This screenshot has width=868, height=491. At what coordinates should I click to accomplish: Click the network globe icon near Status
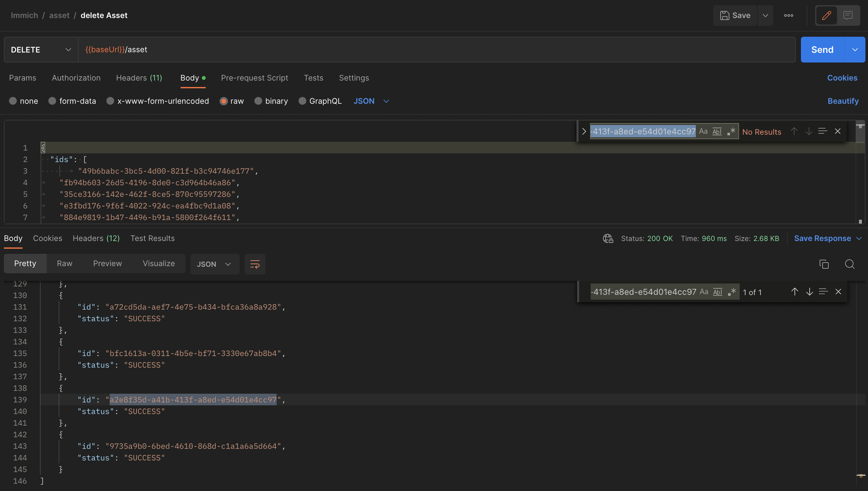tap(608, 238)
